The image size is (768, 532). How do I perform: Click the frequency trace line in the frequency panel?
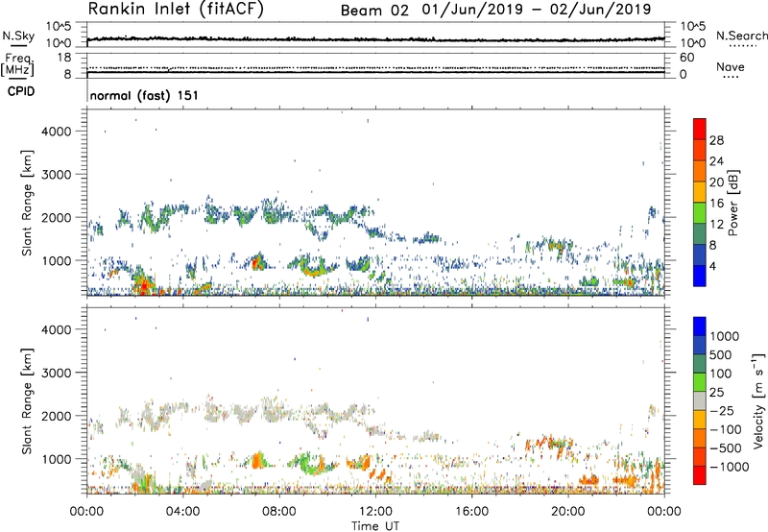(x=375, y=72)
